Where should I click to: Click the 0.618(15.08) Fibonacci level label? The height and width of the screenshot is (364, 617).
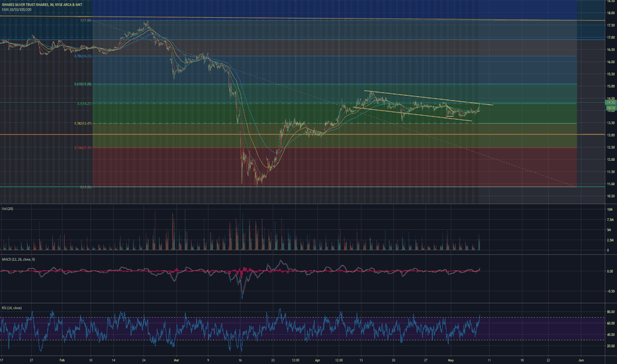coord(83,84)
